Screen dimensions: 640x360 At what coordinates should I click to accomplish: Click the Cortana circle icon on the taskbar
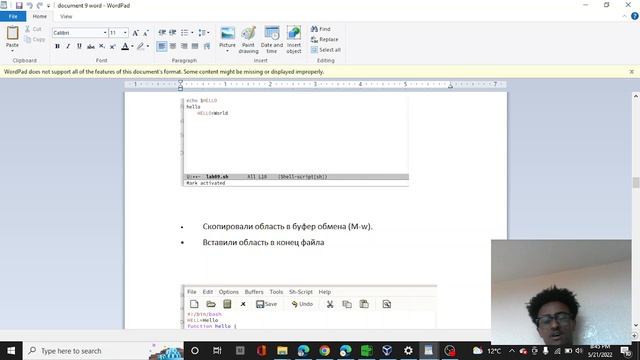coord(195,351)
